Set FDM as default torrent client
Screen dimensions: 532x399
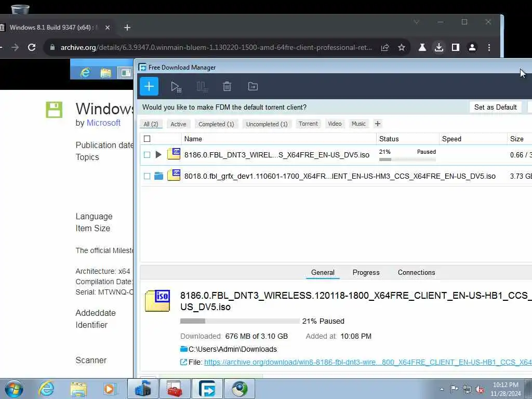[495, 107]
